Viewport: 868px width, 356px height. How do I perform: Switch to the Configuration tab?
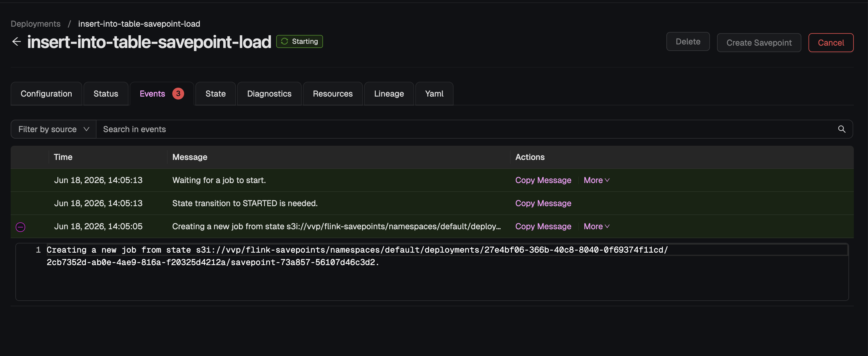[x=46, y=94]
